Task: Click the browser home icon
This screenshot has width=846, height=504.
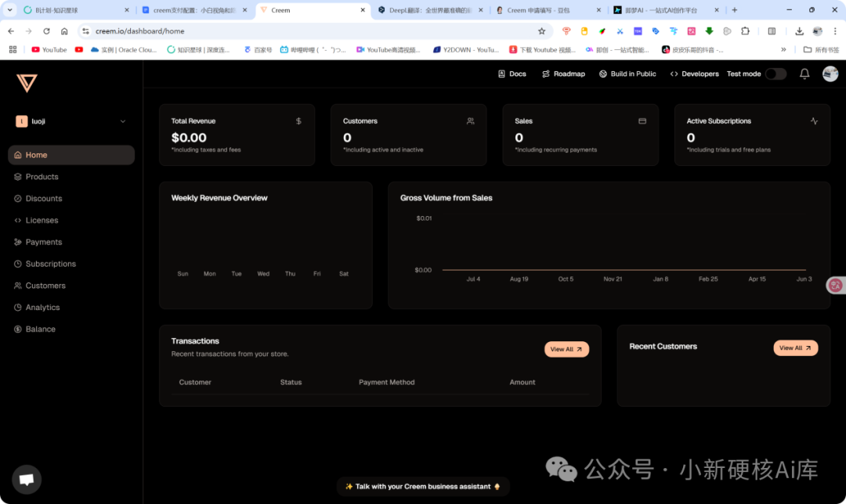Action: coord(64,31)
